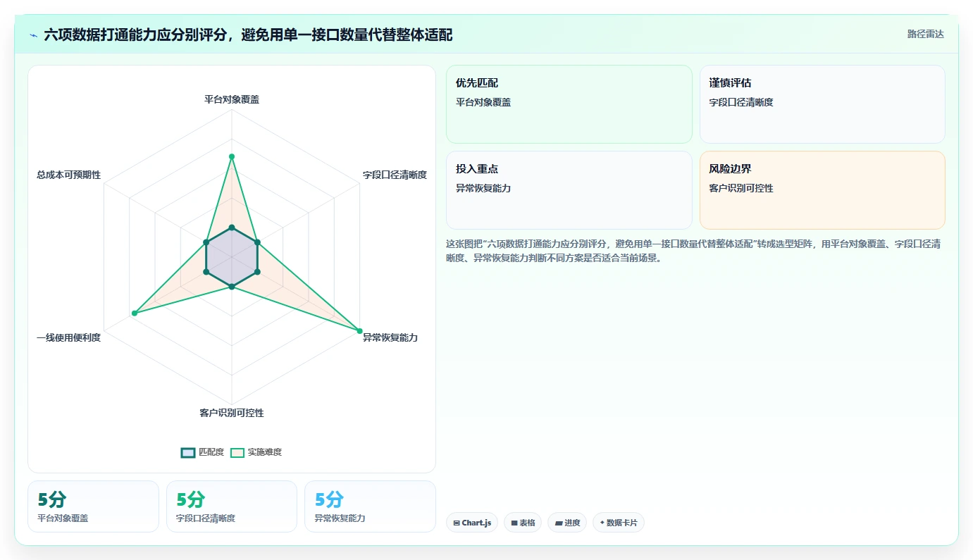Select the 数据卡片 tag
The image size is (973, 560).
(618, 523)
